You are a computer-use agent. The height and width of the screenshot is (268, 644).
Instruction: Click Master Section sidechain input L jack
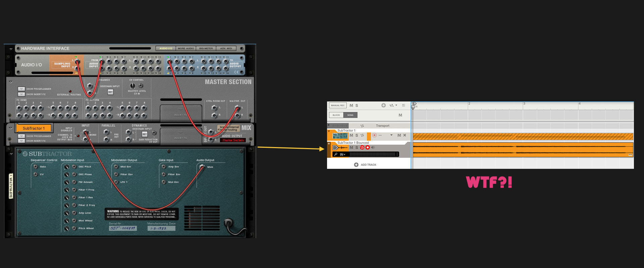pyautogui.click(x=90, y=86)
